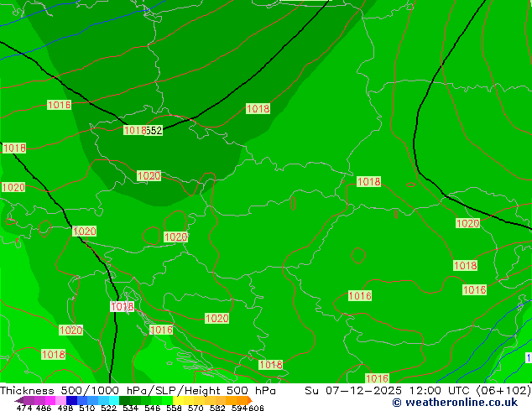The image size is (532, 411).
Task: Pick the bright green swatch above 558
Action: 168,400
